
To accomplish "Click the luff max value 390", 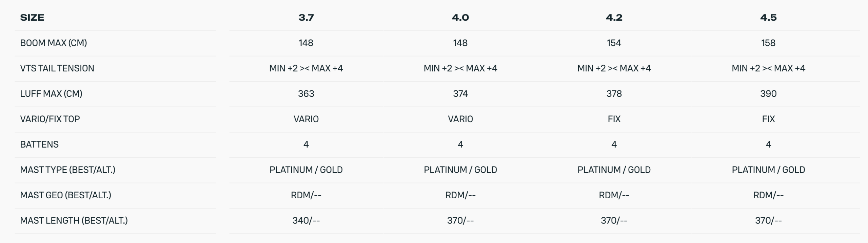I will (x=768, y=94).
